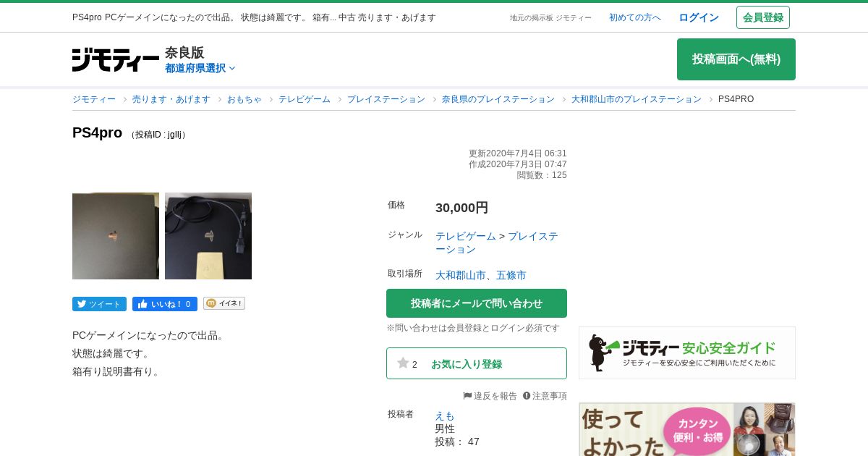The image size is (868, 456).
Task: View the second photo with power cable
Action: pyautogui.click(x=208, y=236)
